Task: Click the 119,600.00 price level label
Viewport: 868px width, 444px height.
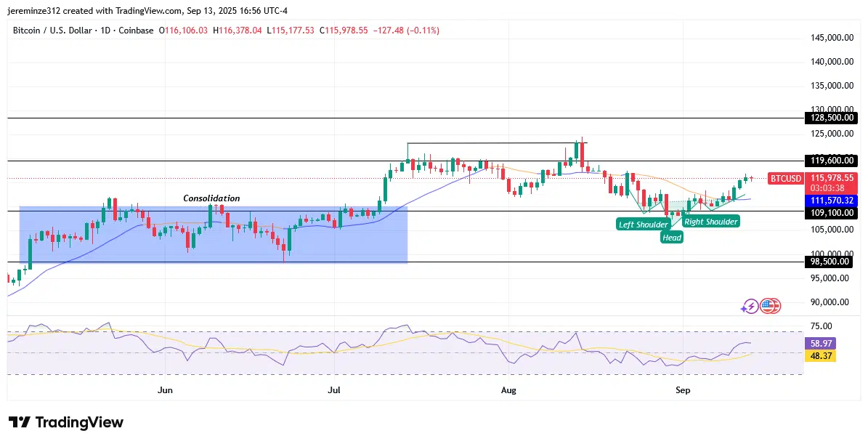Action: 831,161
